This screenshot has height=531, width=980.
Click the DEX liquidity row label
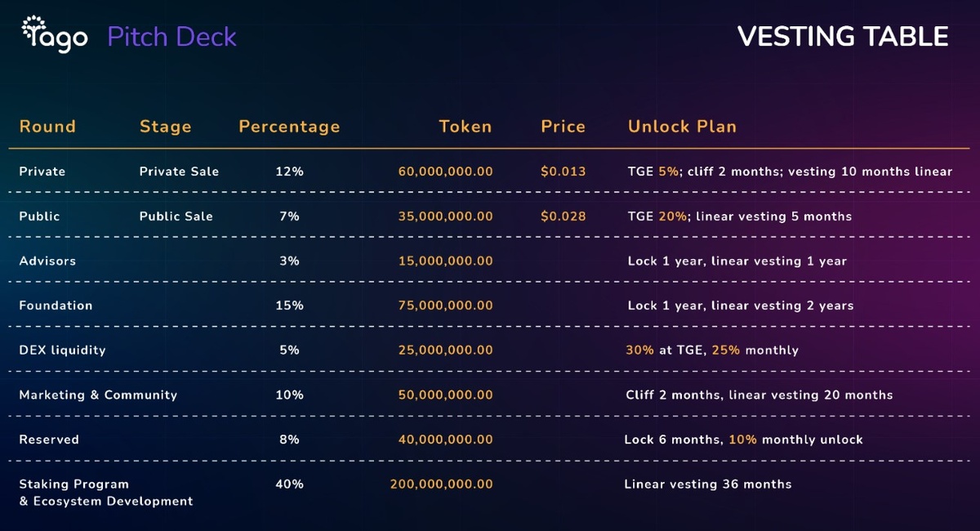tap(62, 350)
